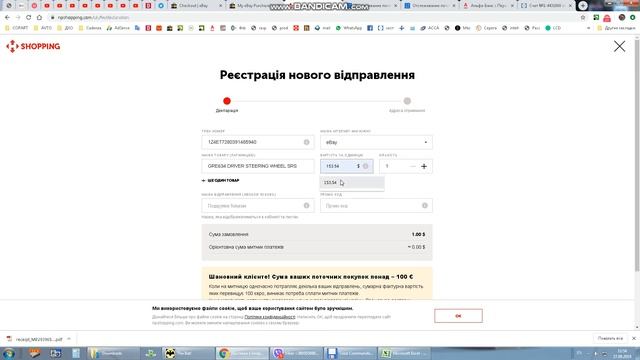640x360 pixels.
Task: Open the eBay store dropdown
Action: tap(376, 142)
